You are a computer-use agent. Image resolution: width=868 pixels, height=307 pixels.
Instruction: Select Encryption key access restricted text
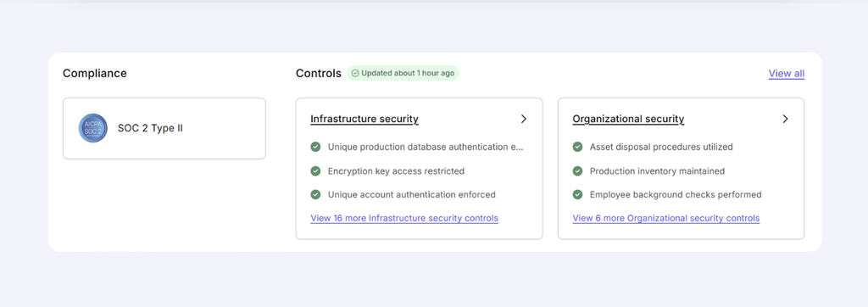[x=396, y=171]
